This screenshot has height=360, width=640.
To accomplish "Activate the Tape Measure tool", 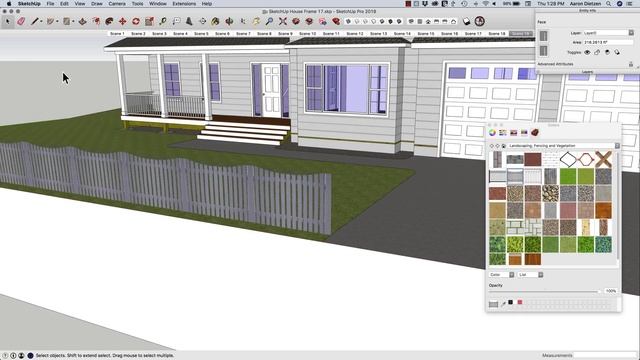I will click(x=163, y=21).
